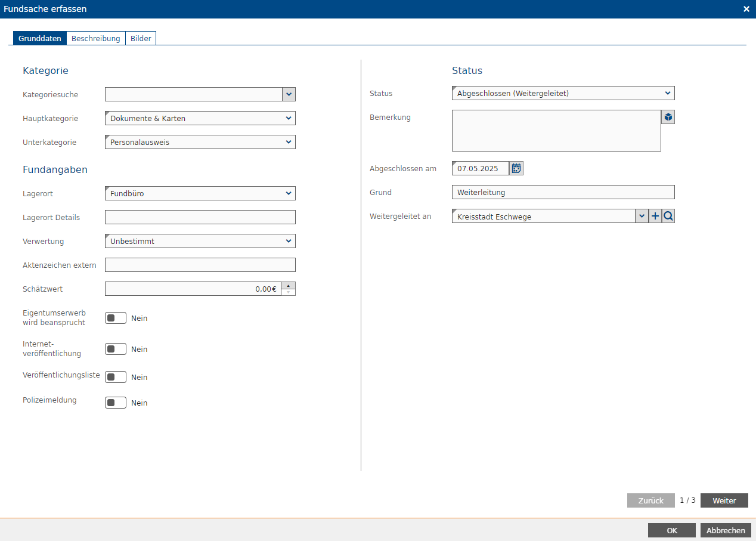Screen dimensions: 756x541
Task: Switch to the Beschreibung tab
Action: [x=96, y=38]
